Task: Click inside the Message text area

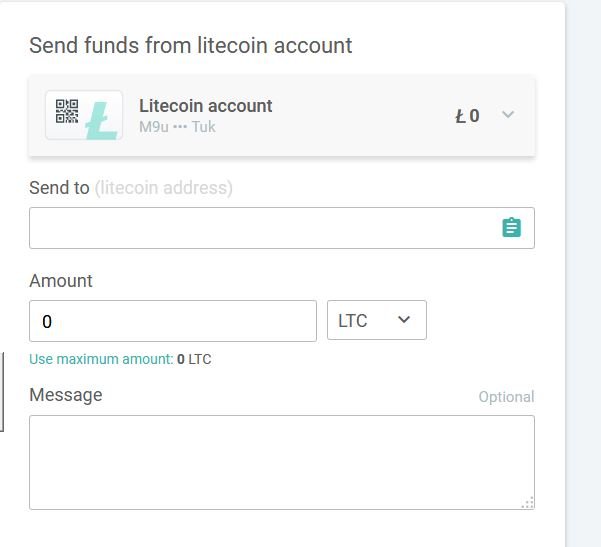Action: [282, 462]
